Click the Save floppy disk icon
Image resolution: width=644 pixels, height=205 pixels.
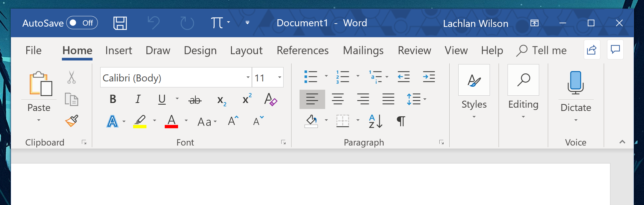pos(120,23)
